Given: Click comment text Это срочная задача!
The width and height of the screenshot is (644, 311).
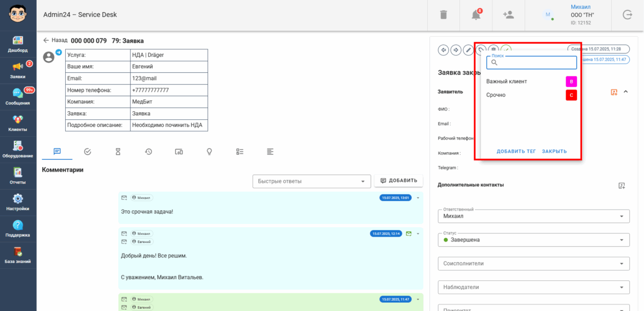Looking at the screenshot, I should point(147,211).
